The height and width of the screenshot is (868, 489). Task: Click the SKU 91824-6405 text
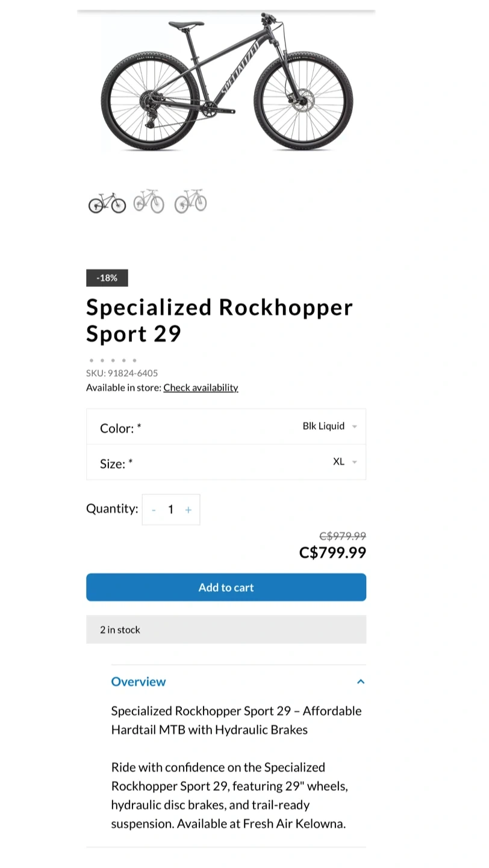122,373
